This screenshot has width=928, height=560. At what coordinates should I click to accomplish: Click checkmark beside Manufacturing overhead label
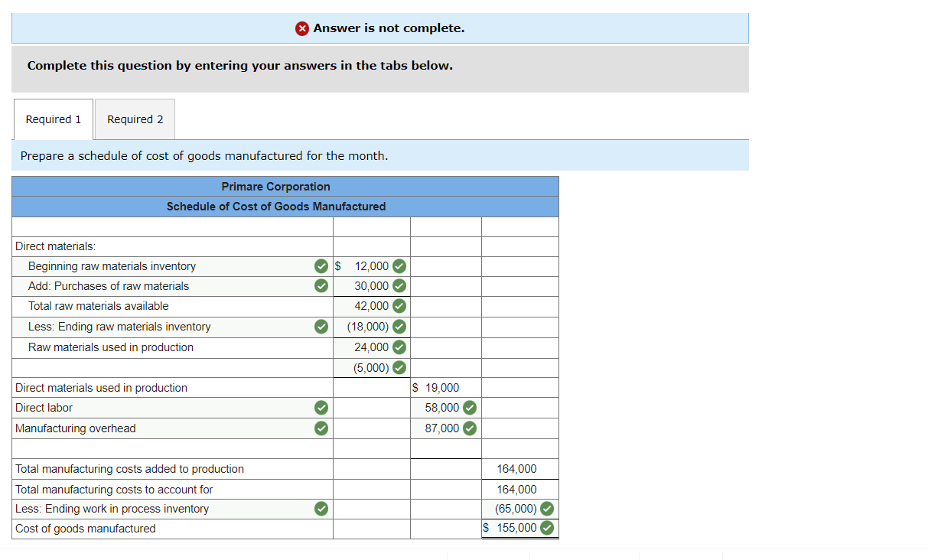(321, 428)
